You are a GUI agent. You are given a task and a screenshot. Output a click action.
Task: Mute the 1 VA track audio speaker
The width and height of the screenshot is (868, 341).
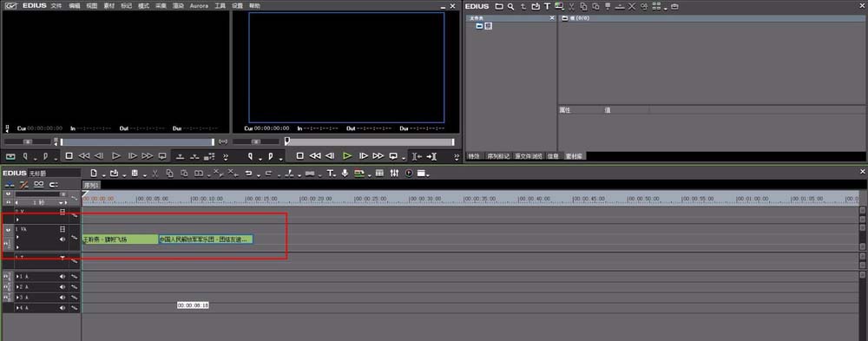click(62, 239)
